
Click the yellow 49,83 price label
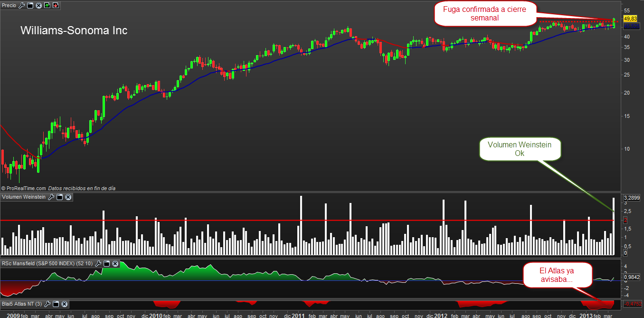point(630,19)
